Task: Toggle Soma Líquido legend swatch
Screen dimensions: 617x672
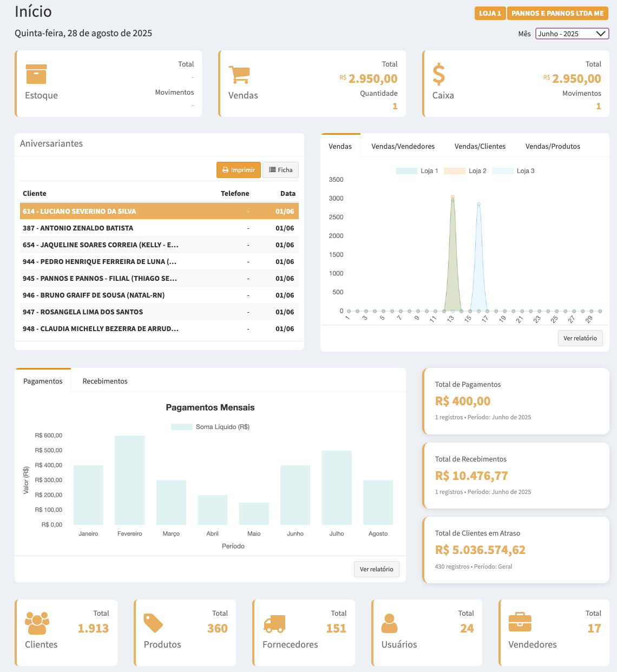Action: 182,427
